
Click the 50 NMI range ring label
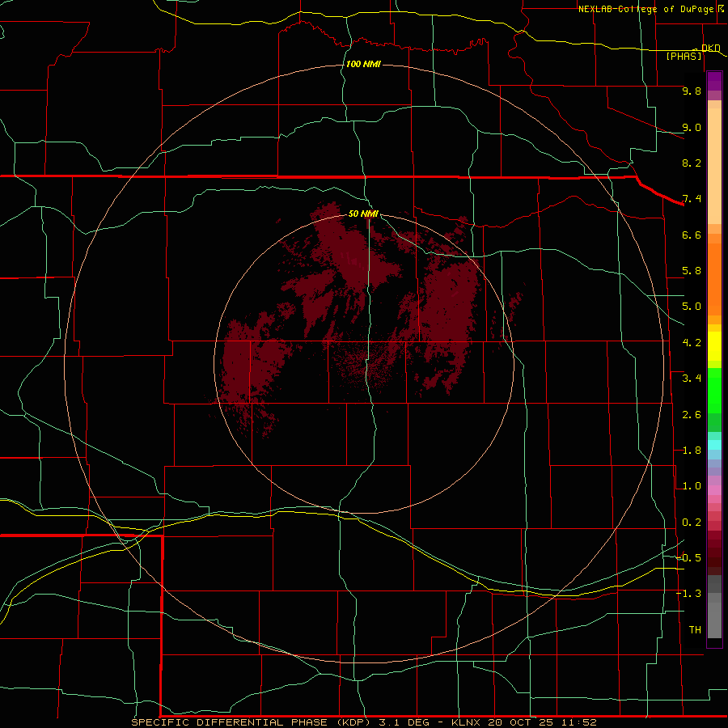pyautogui.click(x=363, y=214)
